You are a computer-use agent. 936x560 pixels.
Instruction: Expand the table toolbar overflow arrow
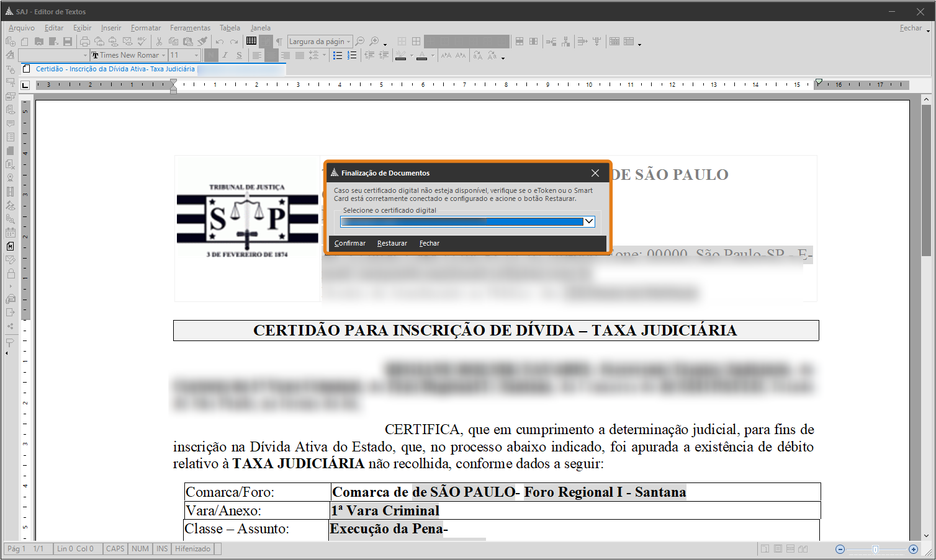(639, 44)
